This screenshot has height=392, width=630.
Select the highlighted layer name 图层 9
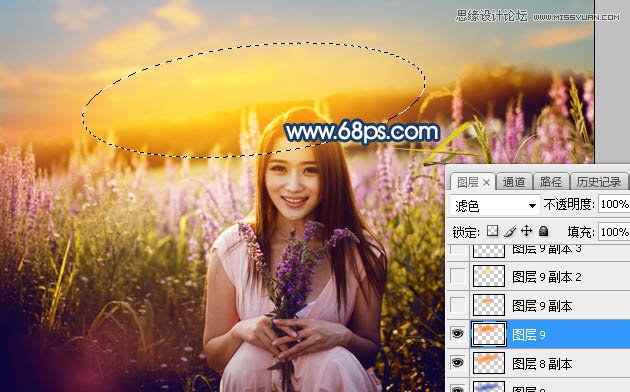529,335
